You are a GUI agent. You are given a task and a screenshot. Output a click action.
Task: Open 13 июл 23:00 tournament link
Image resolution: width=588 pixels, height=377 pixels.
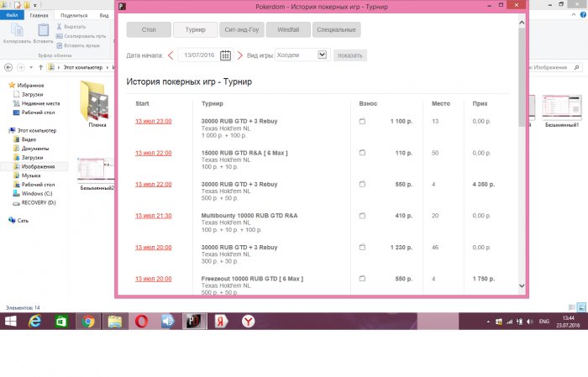[x=154, y=121]
